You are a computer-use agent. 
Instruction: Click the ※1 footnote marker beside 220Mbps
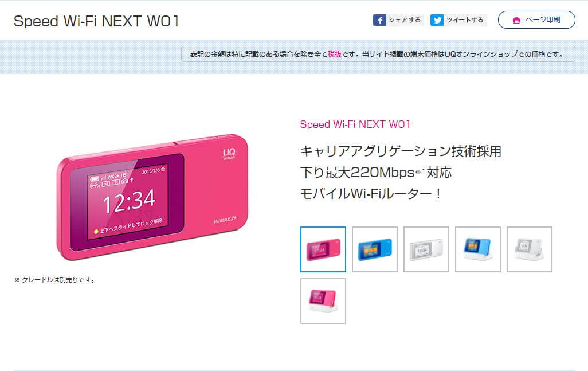(420, 172)
